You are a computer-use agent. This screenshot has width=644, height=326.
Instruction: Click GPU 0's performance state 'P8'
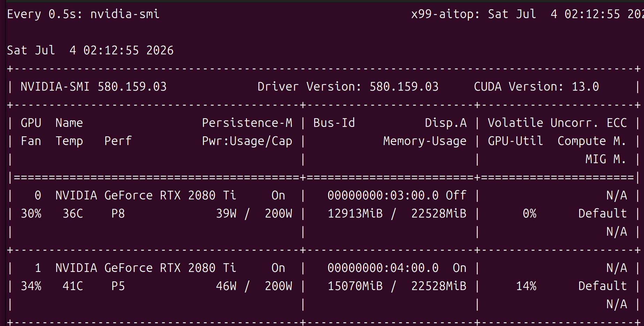click(x=118, y=213)
